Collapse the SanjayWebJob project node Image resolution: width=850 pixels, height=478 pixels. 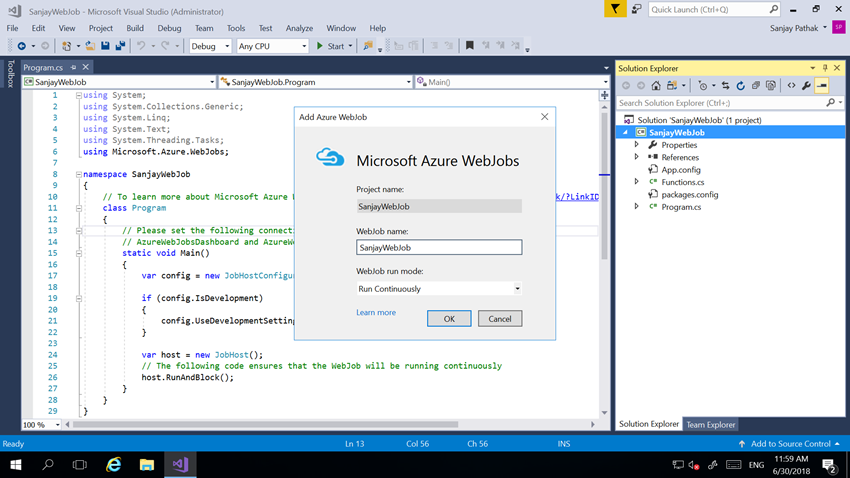(x=625, y=132)
